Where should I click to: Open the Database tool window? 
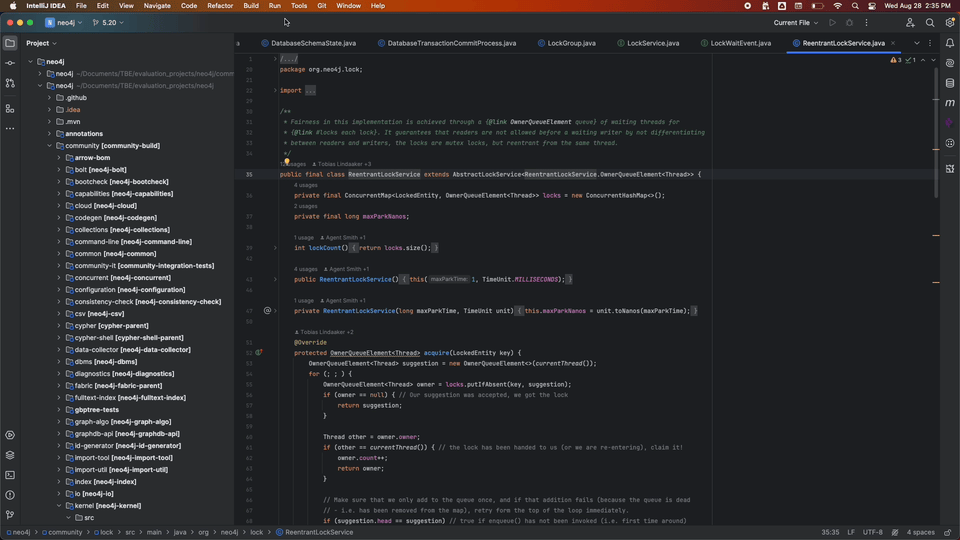(x=950, y=82)
